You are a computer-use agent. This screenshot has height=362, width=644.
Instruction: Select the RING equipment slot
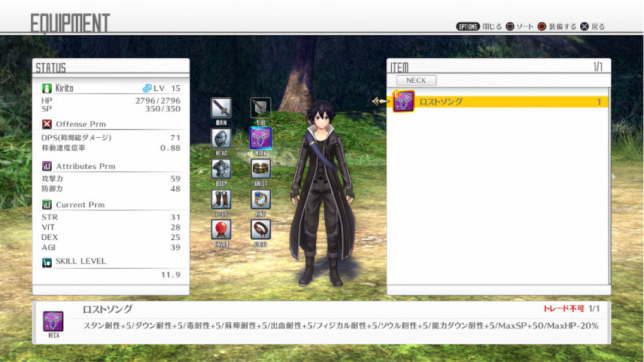(x=260, y=199)
